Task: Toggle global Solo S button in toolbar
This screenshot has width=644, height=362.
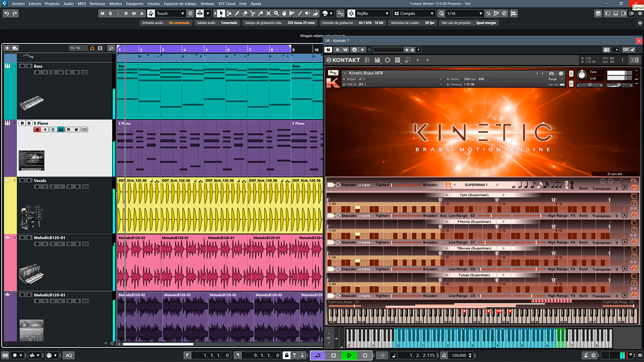Action: click(111, 13)
